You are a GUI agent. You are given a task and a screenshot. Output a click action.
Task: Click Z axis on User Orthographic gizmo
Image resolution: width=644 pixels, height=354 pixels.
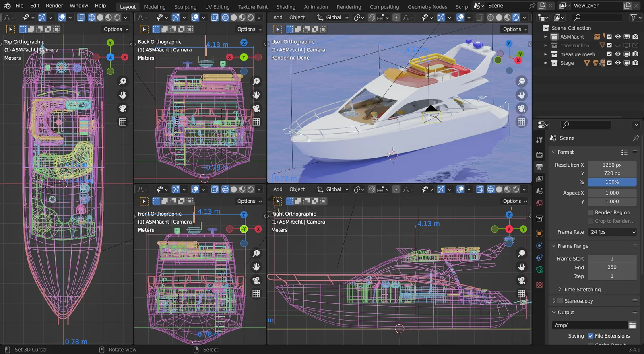[x=509, y=43]
